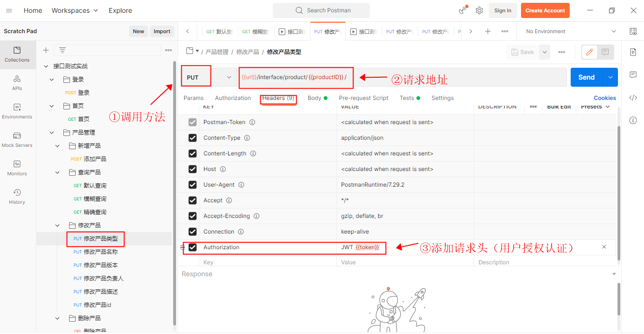
Task: Open tab options ellipsis next to plus
Action: [505, 31]
